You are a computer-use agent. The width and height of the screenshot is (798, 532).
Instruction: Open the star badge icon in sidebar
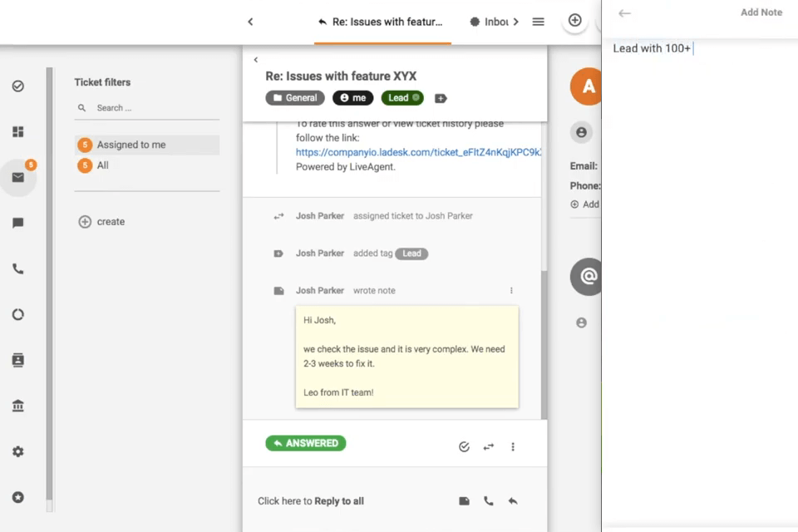[17, 497]
